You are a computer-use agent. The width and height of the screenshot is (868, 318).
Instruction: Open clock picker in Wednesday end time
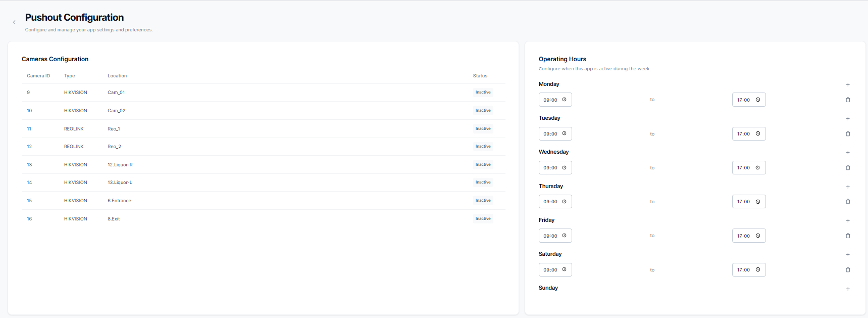(757, 168)
